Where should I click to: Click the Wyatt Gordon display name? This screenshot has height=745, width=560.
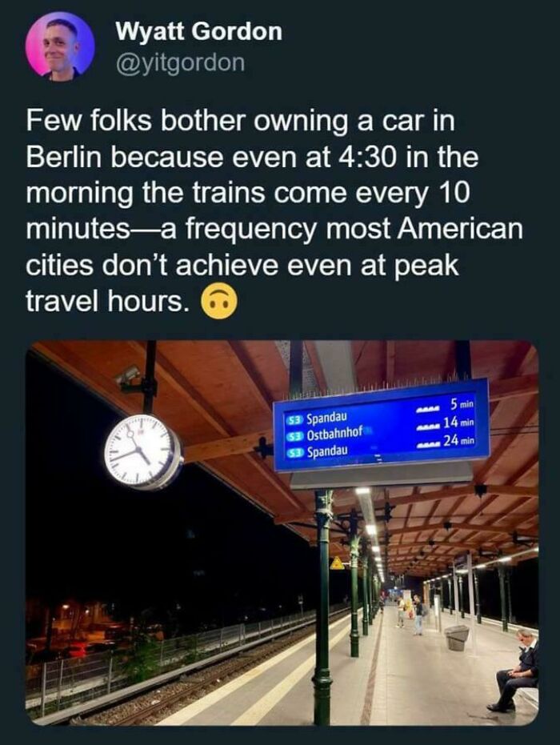pos(199,32)
